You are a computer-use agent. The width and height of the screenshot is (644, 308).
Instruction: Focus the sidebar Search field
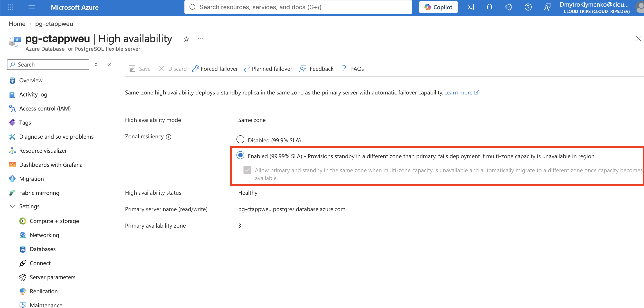tap(48, 65)
